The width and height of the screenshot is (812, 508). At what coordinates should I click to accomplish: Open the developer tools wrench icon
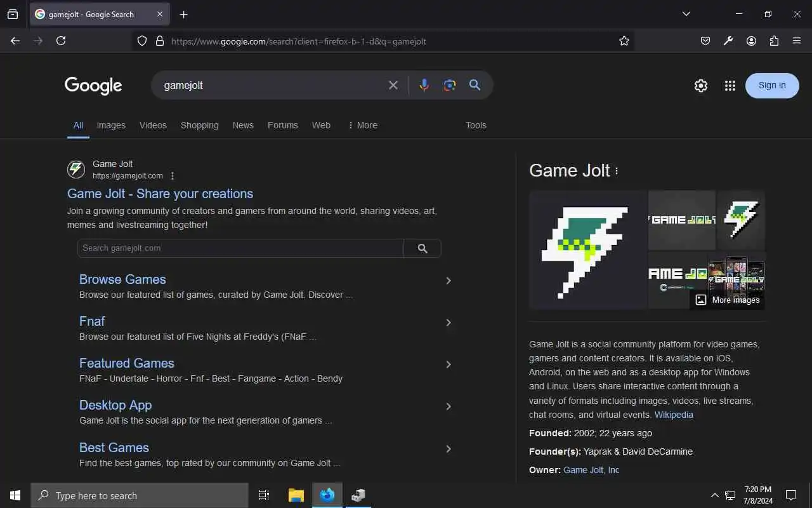pyautogui.click(x=728, y=41)
